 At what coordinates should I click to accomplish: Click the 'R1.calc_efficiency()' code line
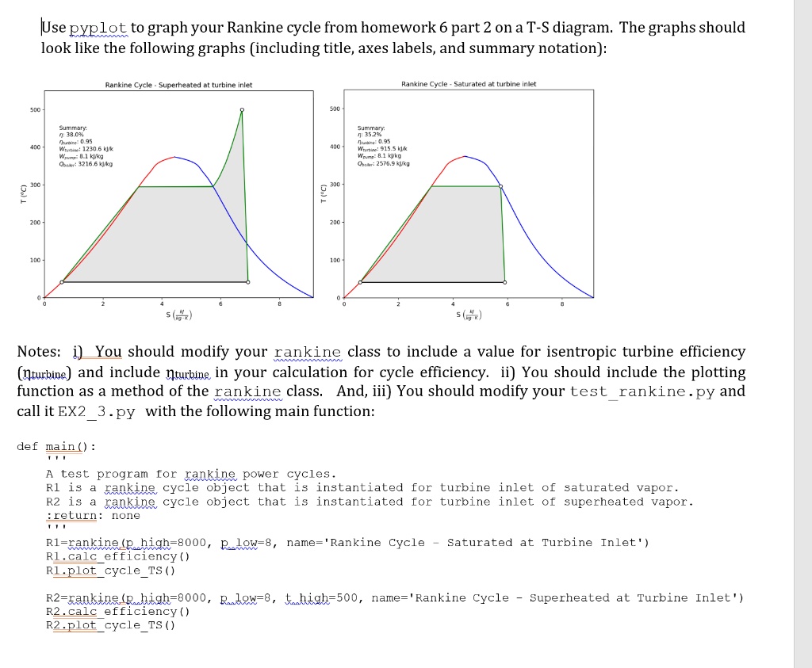[x=117, y=557]
